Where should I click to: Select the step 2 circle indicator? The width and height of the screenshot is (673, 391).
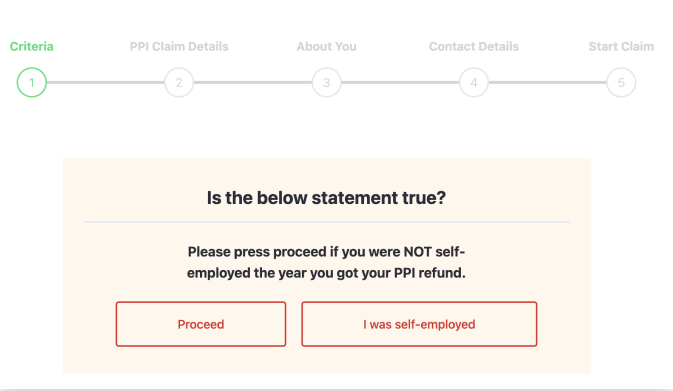[x=179, y=82]
